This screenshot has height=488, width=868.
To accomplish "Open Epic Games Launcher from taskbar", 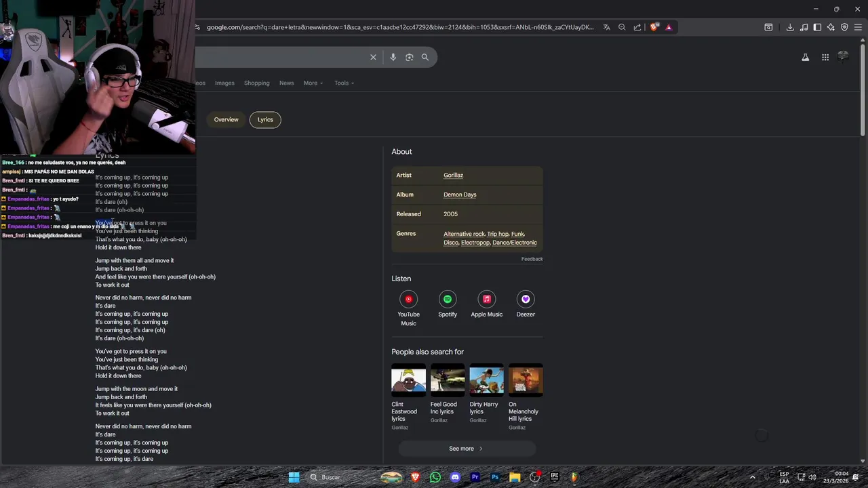I will [x=555, y=477].
